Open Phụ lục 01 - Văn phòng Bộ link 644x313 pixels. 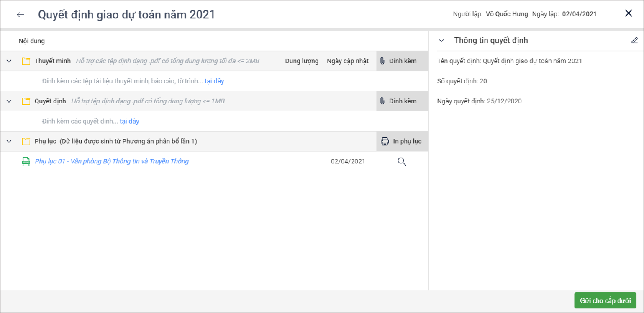pos(112,161)
